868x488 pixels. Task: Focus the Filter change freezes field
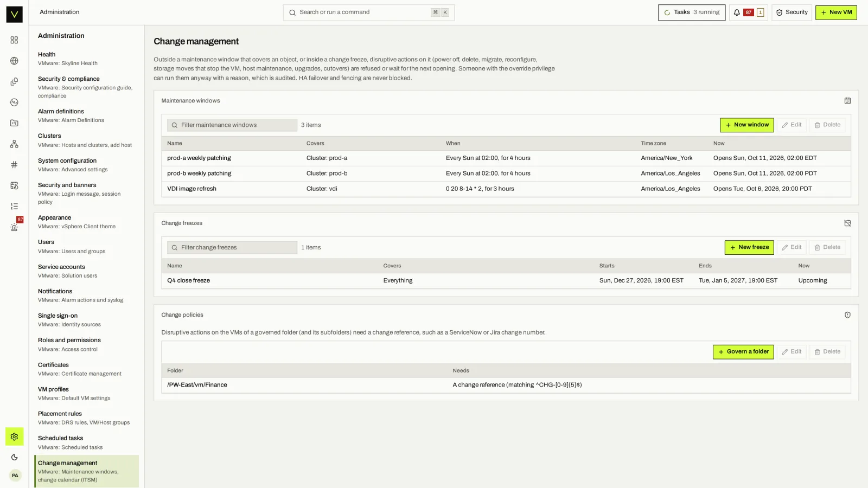click(x=232, y=248)
